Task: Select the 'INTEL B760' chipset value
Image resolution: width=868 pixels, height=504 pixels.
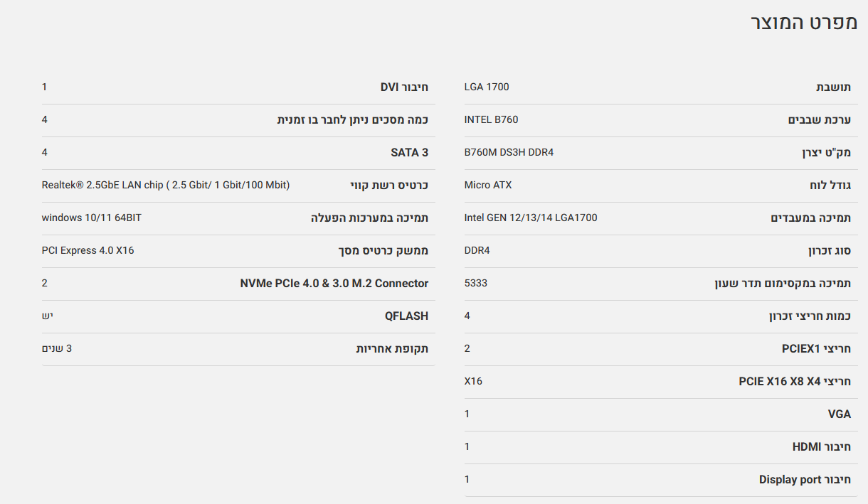Action: click(x=491, y=120)
